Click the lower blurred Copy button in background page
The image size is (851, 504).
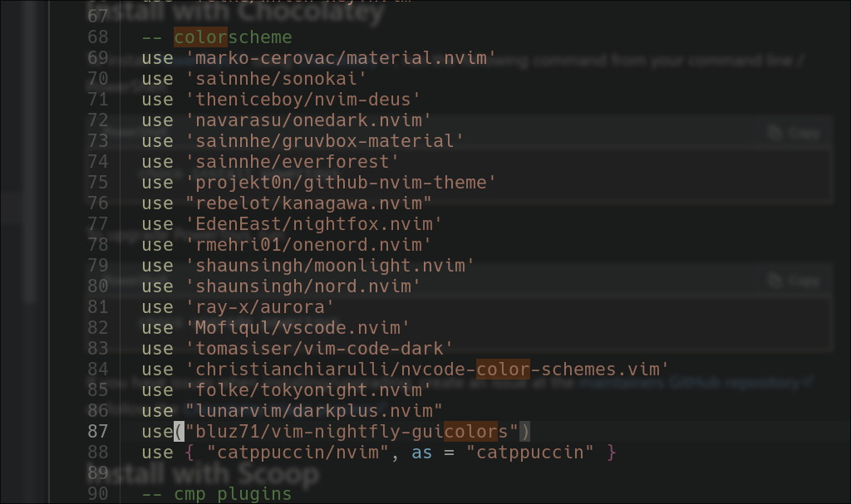792,281
